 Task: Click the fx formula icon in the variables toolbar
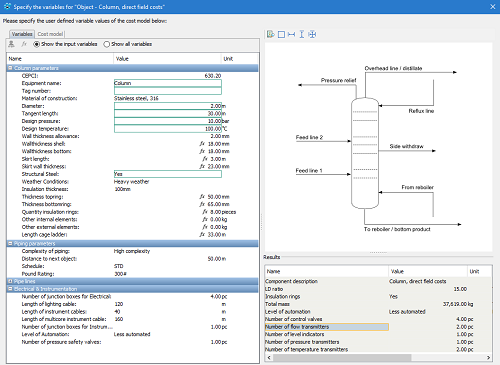coord(24,44)
